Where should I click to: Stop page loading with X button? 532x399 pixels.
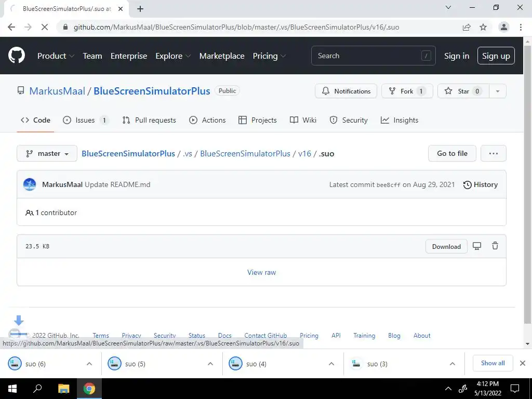point(45,27)
